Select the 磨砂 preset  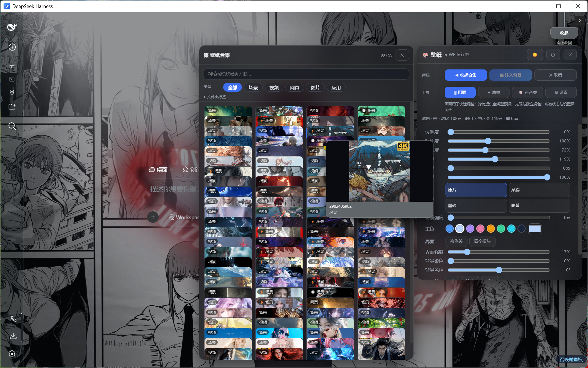click(476, 206)
